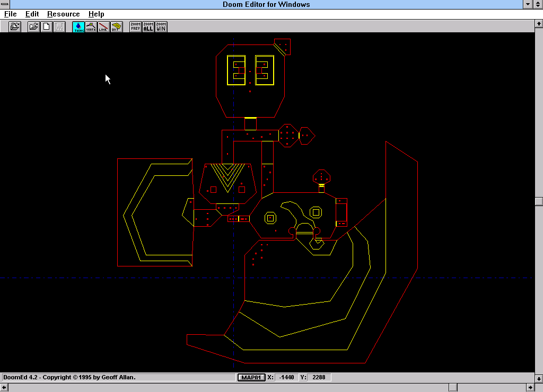Viewport: 543px width, 392px height.
Task: Click the open map folder icon
Action: click(33, 26)
